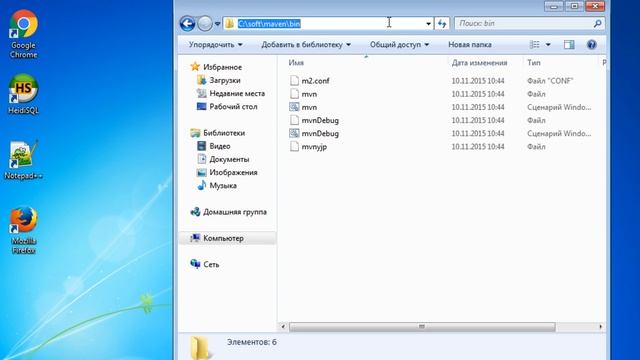Open 'Изображения' library
The image size is (640, 360).
pos(233,172)
